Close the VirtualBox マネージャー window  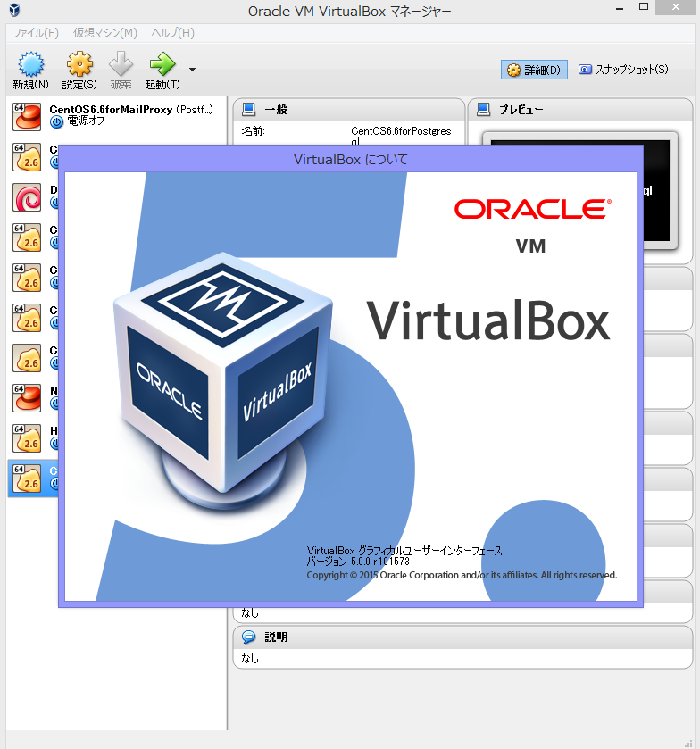click(676, 7)
